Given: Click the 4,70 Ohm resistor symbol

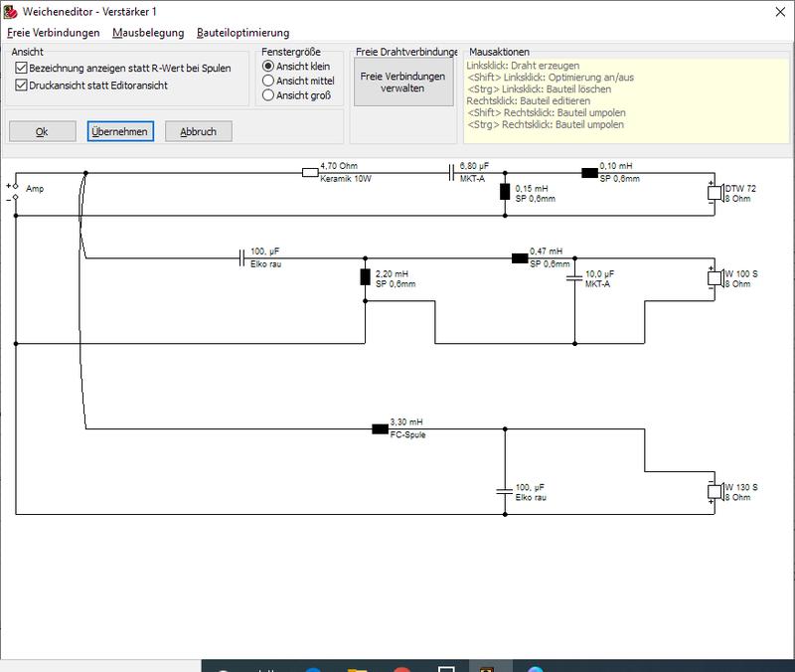Looking at the screenshot, I should [310, 173].
